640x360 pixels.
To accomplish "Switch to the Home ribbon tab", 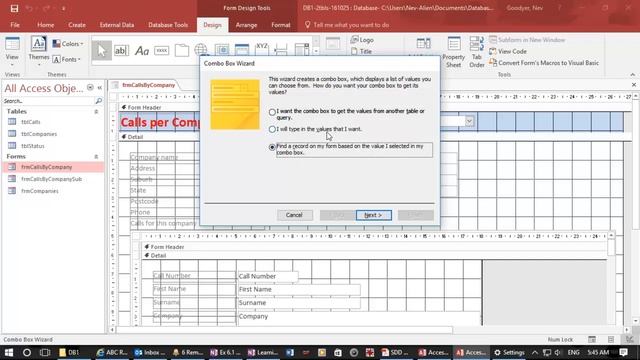I will (x=46, y=25).
